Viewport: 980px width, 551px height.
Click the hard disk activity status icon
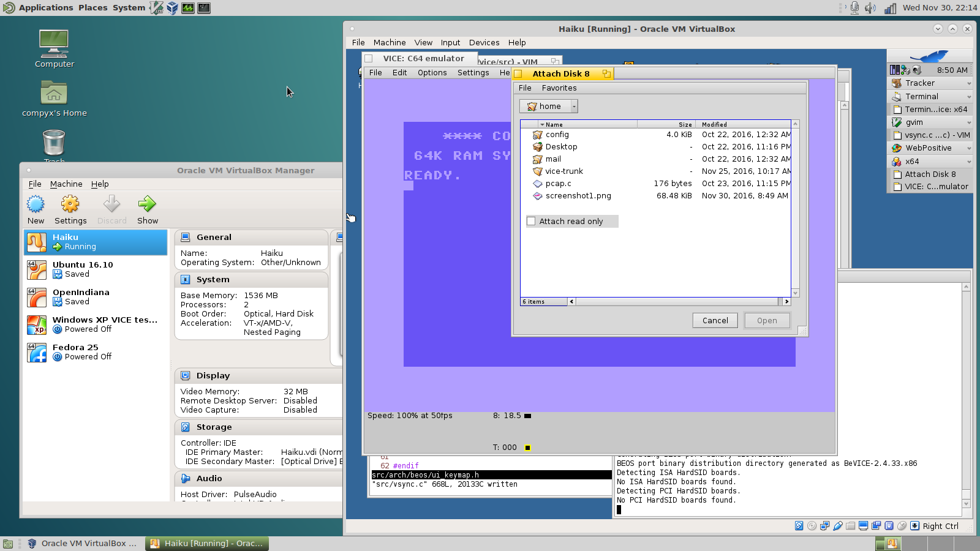pos(799,525)
